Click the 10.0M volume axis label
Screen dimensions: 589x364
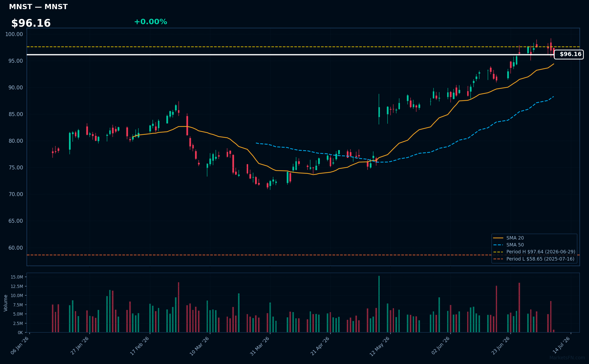17,296
